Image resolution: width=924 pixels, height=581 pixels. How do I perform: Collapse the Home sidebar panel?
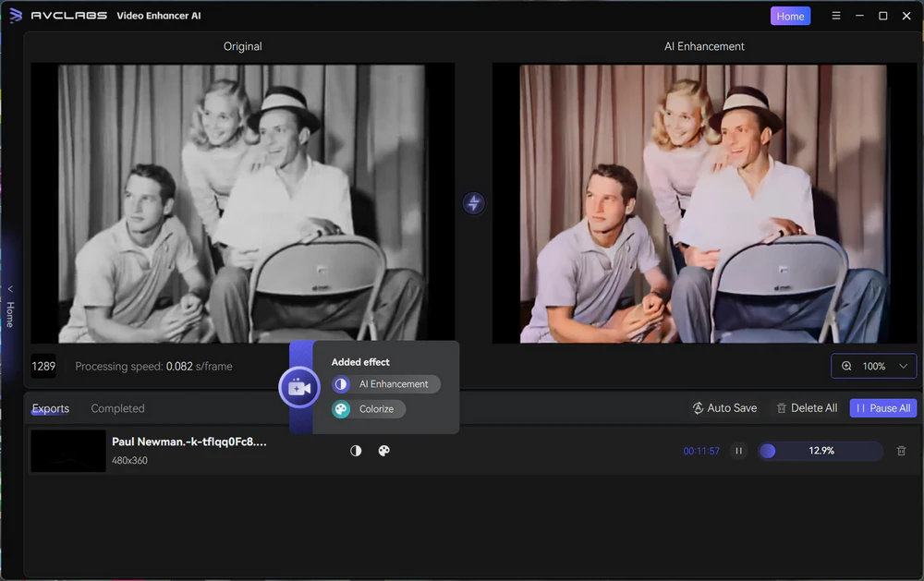click(9, 287)
